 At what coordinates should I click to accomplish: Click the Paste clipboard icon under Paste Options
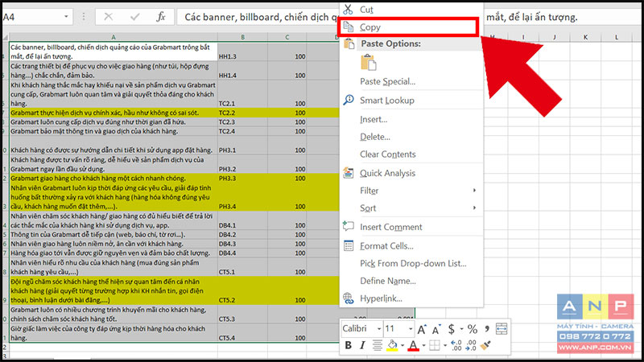(x=369, y=63)
